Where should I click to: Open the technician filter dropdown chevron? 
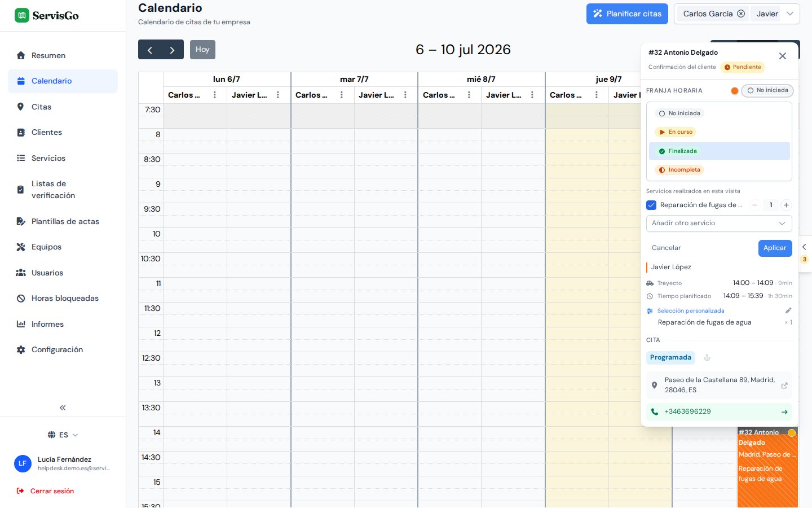(x=790, y=14)
